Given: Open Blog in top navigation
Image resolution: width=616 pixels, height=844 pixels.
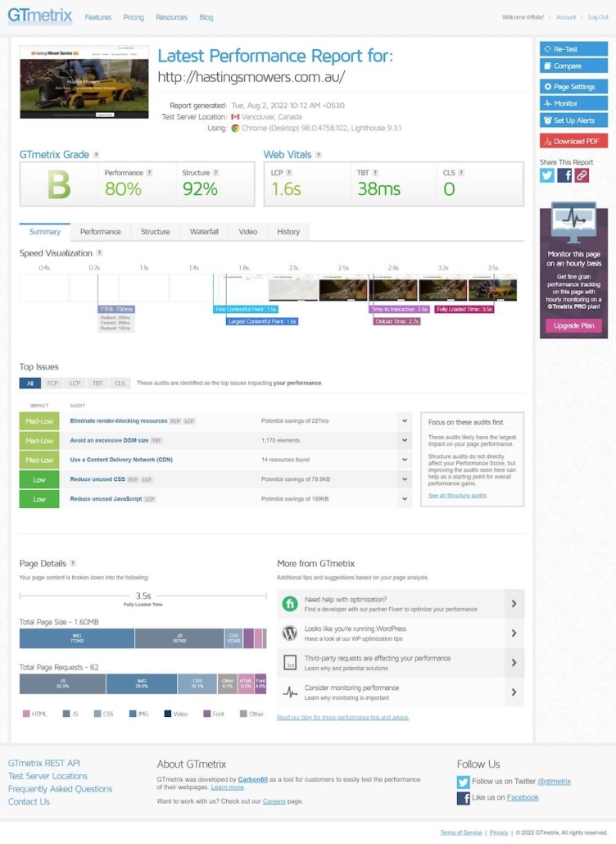Looking at the screenshot, I should pyautogui.click(x=206, y=17).
